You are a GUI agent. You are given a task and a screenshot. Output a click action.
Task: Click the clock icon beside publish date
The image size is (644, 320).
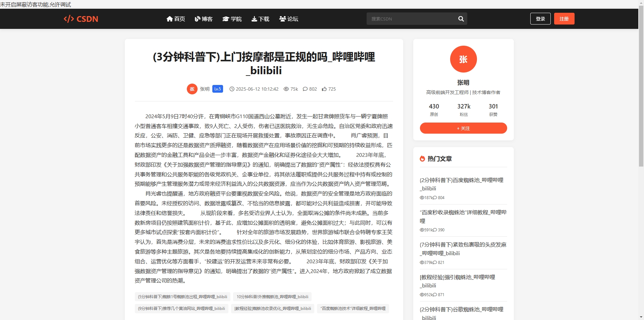pyautogui.click(x=232, y=89)
